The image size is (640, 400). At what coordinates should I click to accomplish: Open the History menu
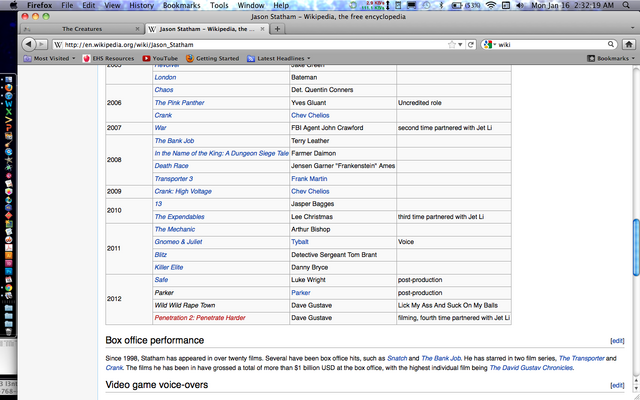[141, 5]
